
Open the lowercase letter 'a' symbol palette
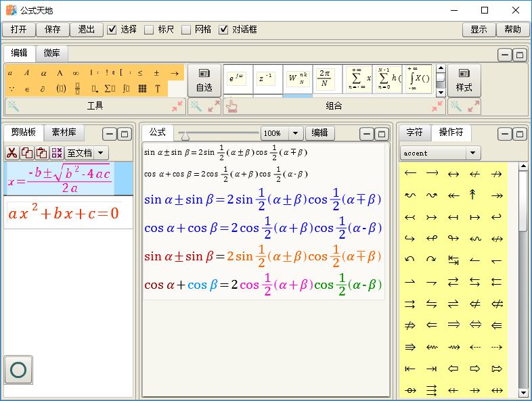pos(10,73)
